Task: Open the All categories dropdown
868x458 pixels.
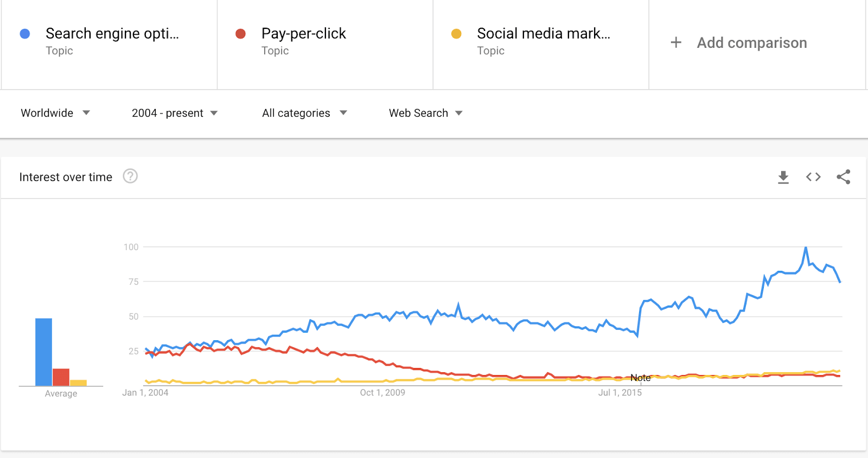Action: click(x=304, y=113)
